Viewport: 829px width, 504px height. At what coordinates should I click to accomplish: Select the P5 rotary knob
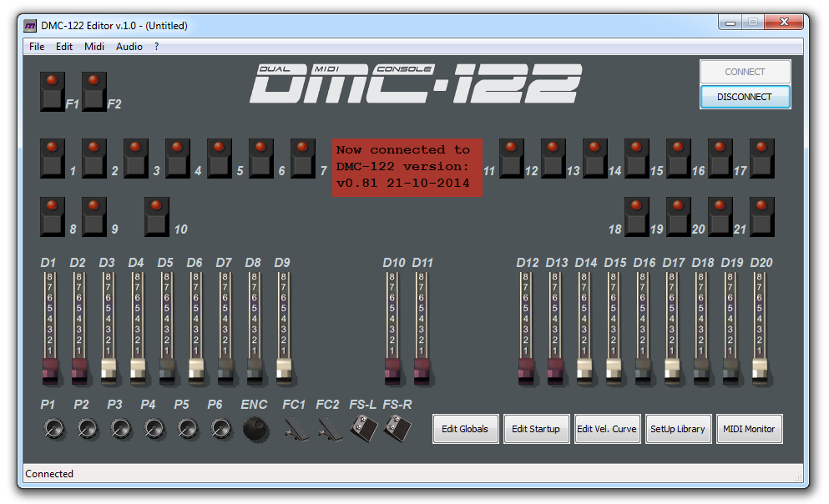click(x=188, y=428)
